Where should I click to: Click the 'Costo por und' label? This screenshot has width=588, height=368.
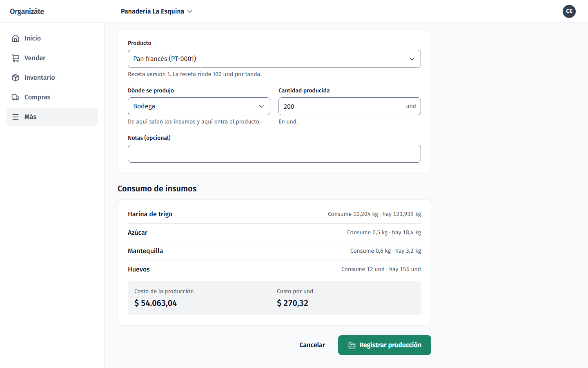[x=295, y=292]
